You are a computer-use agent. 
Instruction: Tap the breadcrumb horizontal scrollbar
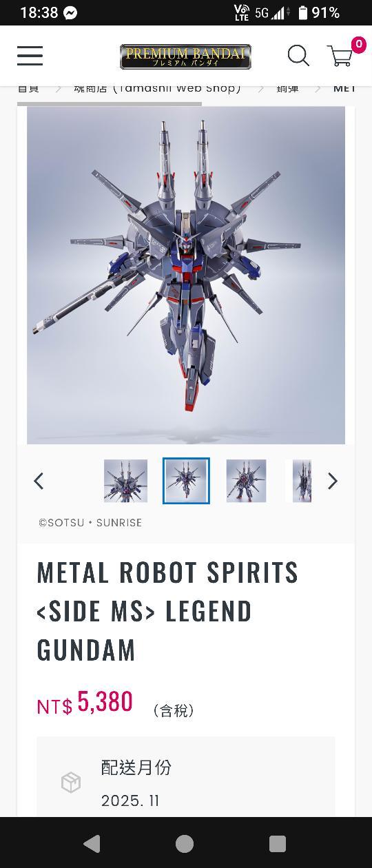(x=110, y=104)
